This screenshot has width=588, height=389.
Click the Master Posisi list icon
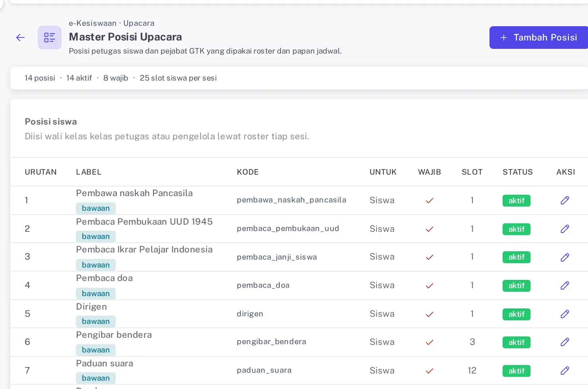(x=50, y=38)
